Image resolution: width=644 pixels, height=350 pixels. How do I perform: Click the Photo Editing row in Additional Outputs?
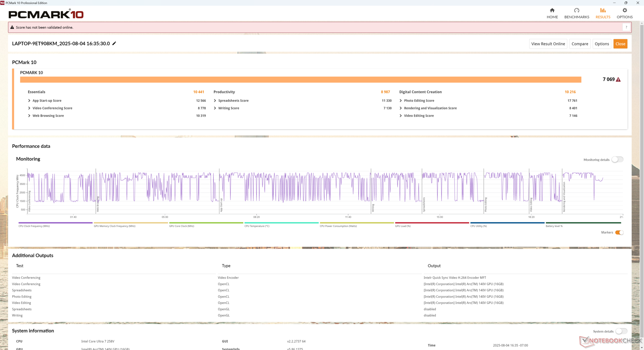pos(319,297)
